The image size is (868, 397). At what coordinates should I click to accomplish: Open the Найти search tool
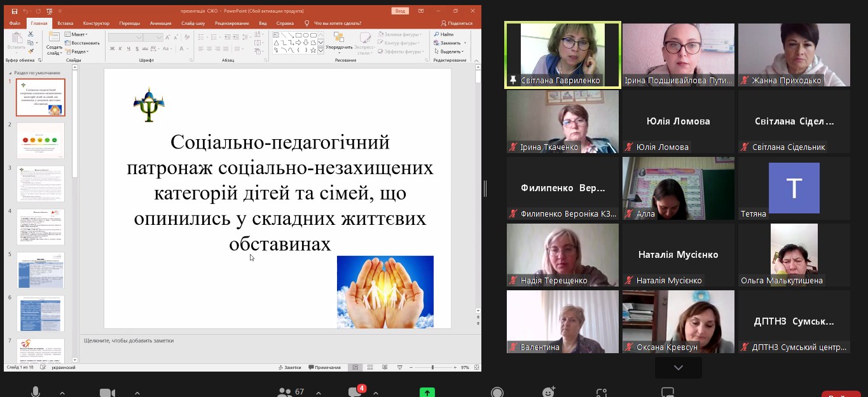443,34
